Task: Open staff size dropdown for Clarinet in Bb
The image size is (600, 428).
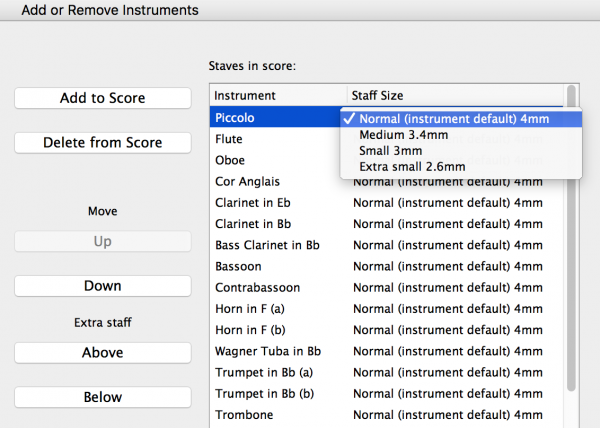Action: (448, 224)
